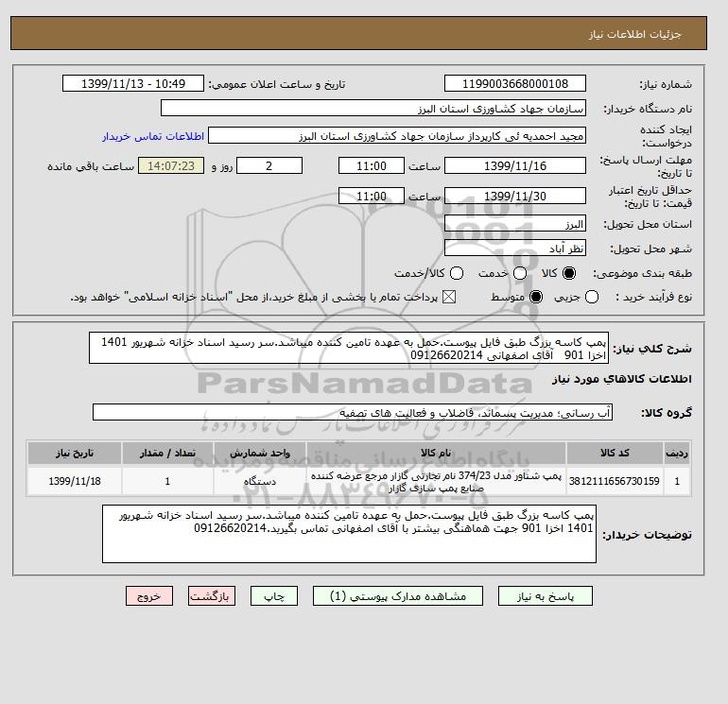The width and height of the screenshot is (728, 704).
Task: Click the نام دستگاه خریدار label
Action: pyautogui.click(x=648, y=109)
